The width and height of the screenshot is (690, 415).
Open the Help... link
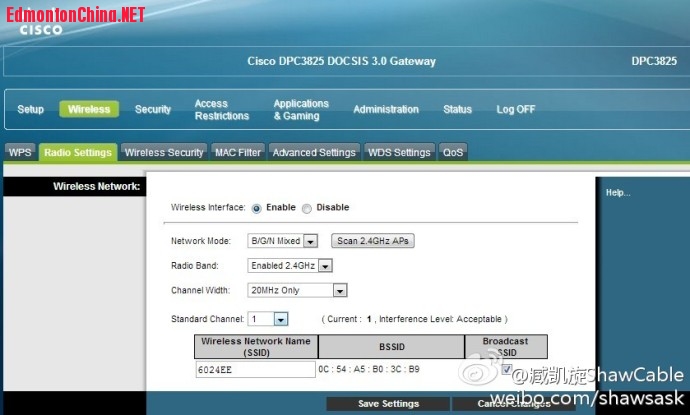tap(618, 192)
